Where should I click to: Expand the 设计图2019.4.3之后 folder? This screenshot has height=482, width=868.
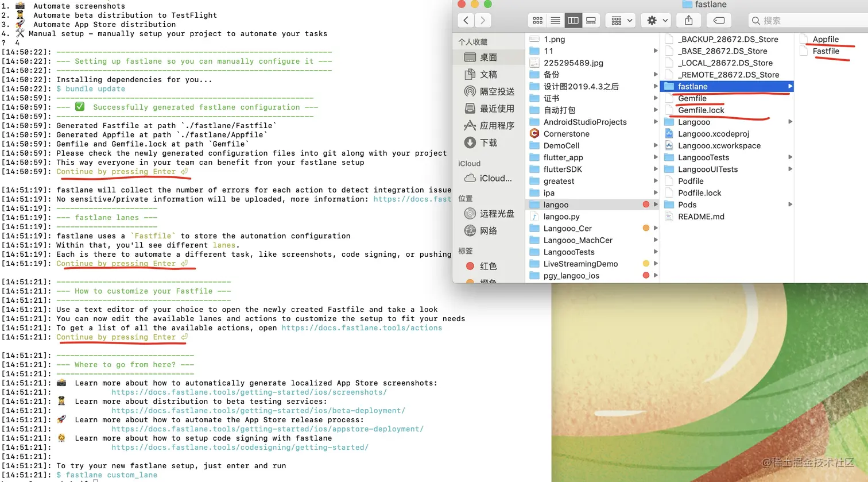(x=655, y=86)
